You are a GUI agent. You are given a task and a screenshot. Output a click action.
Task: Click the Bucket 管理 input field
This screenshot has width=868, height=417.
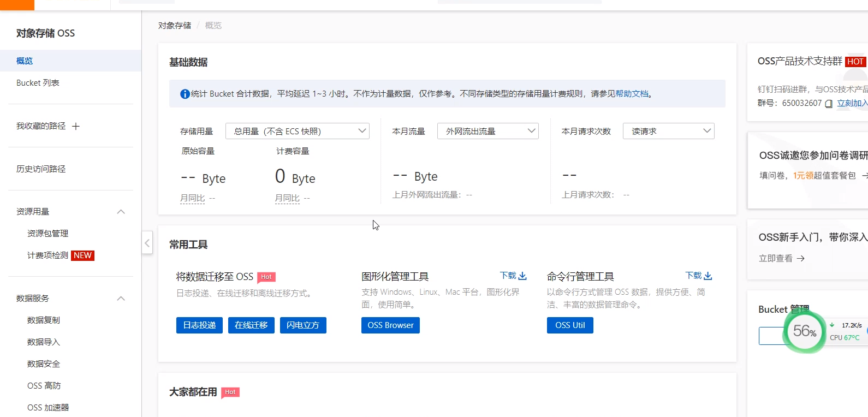pos(770,336)
